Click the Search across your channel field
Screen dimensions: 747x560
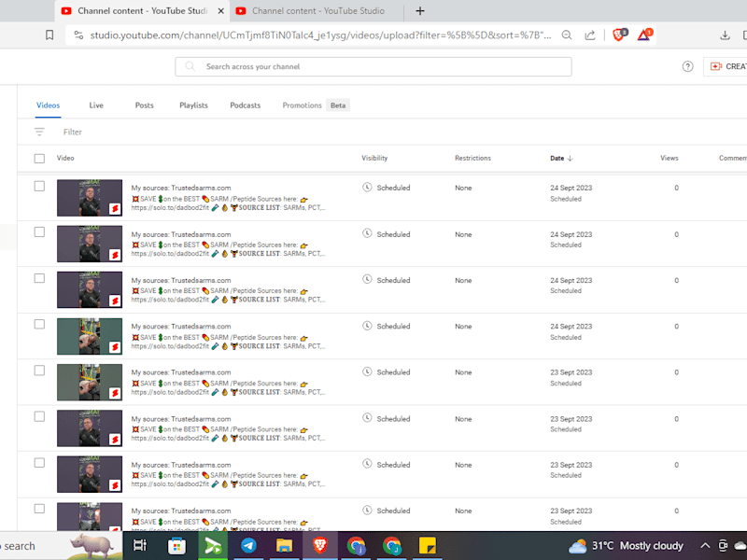pos(373,66)
